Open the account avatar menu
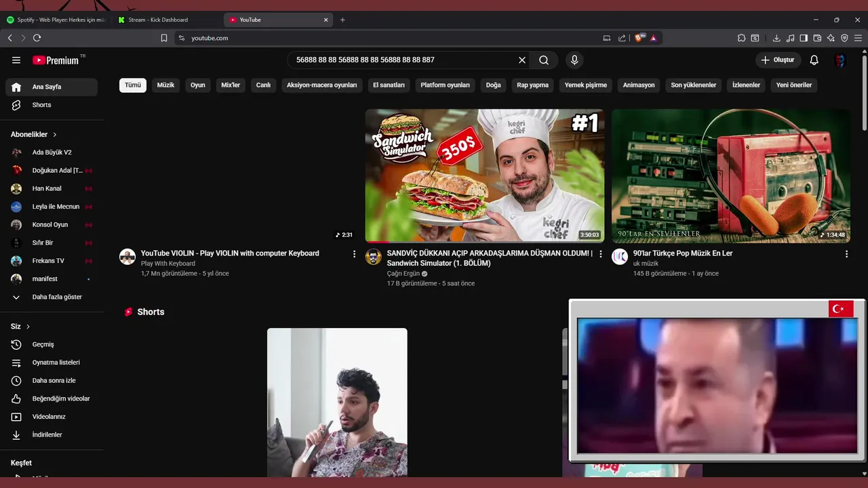Image resolution: width=868 pixels, height=488 pixels. pos(840,60)
